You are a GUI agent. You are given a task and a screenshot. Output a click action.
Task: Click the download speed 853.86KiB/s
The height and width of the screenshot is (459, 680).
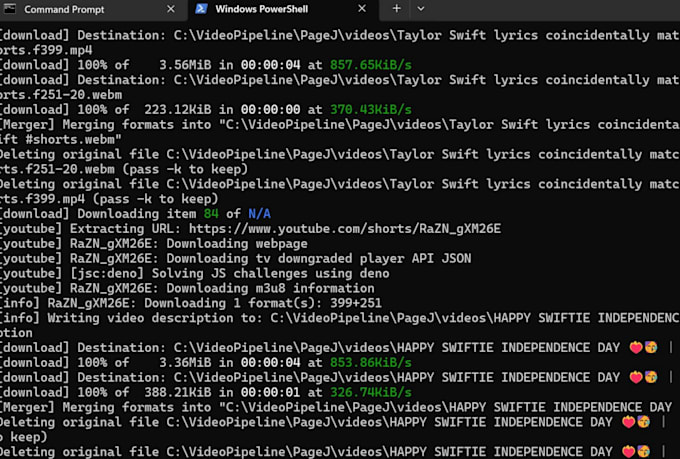tap(371, 362)
